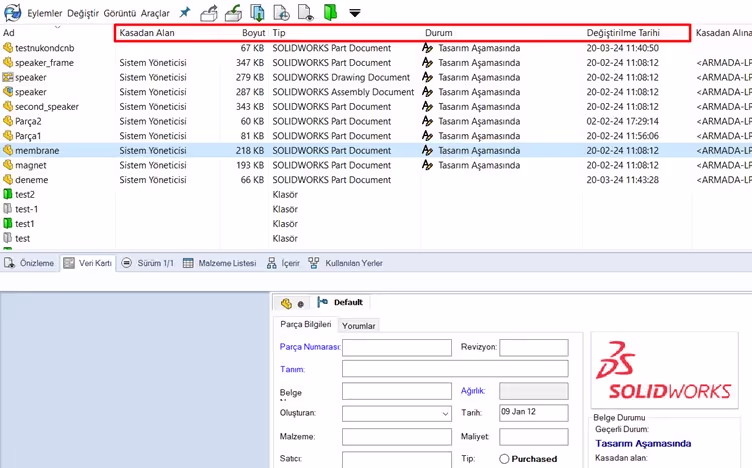Click the Parça2 part icon
This screenshot has height=468, width=752.
pyautogui.click(x=8, y=121)
